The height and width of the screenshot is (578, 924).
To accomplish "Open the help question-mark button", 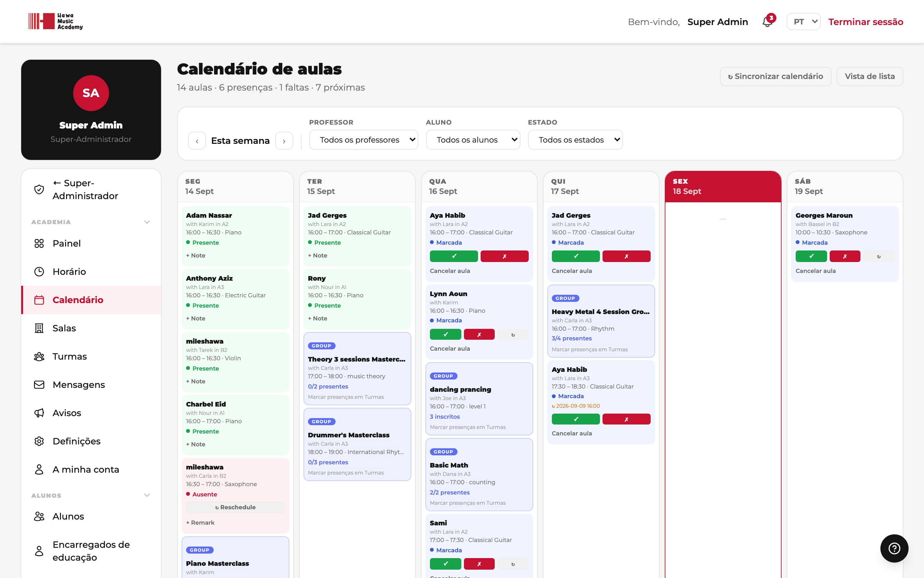I will [x=894, y=548].
